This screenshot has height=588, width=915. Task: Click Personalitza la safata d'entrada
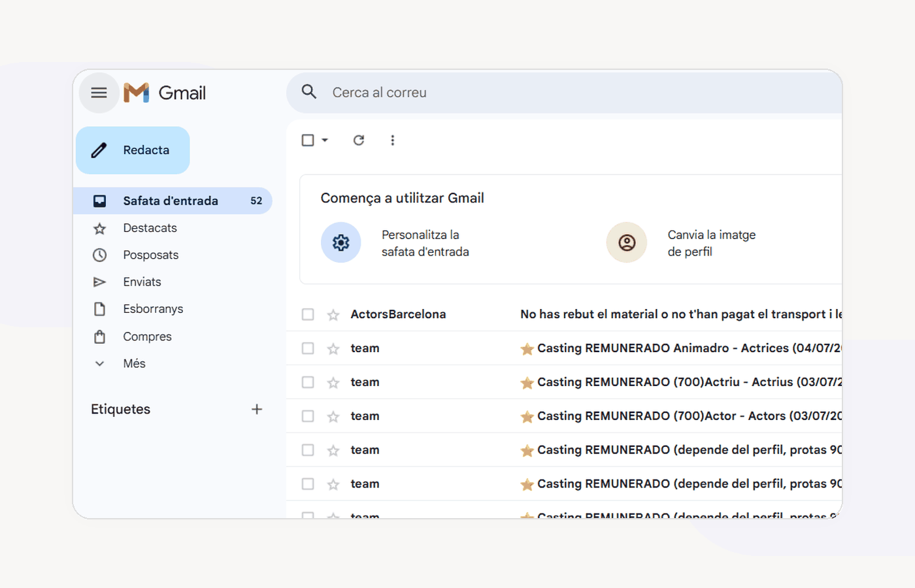(x=425, y=243)
